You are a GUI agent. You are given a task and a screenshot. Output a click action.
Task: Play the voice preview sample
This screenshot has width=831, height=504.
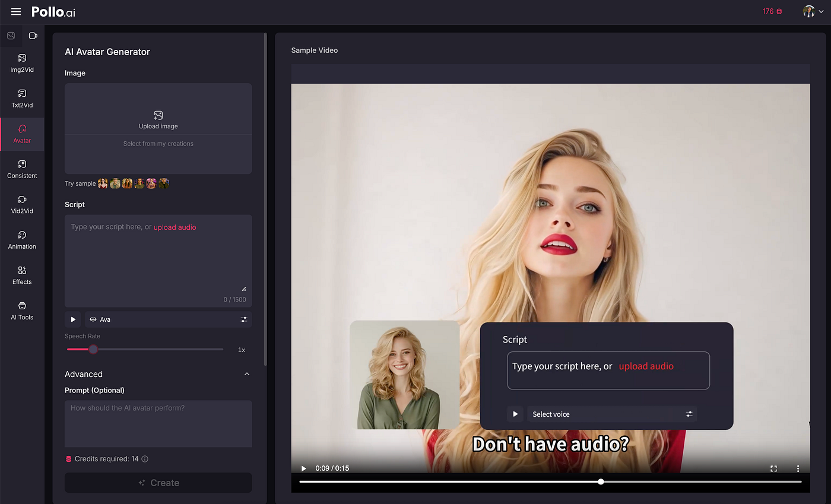pos(72,319)
